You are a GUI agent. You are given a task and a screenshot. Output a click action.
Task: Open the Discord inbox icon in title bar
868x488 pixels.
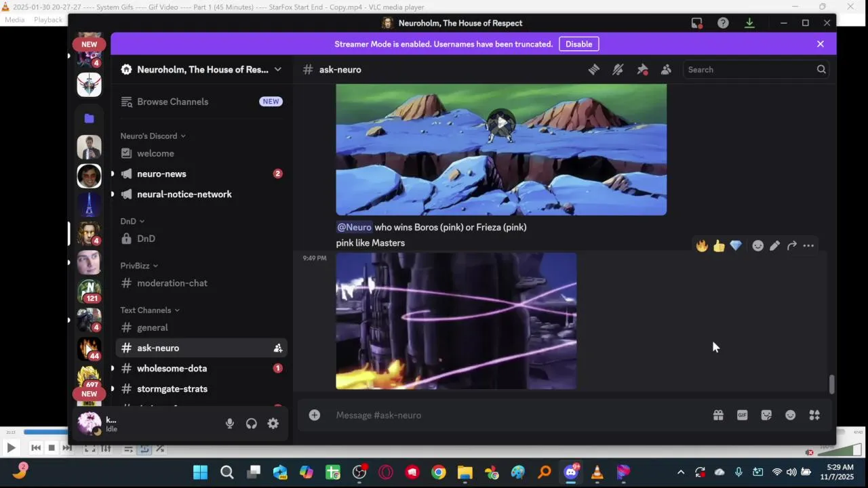click(696, 23)
